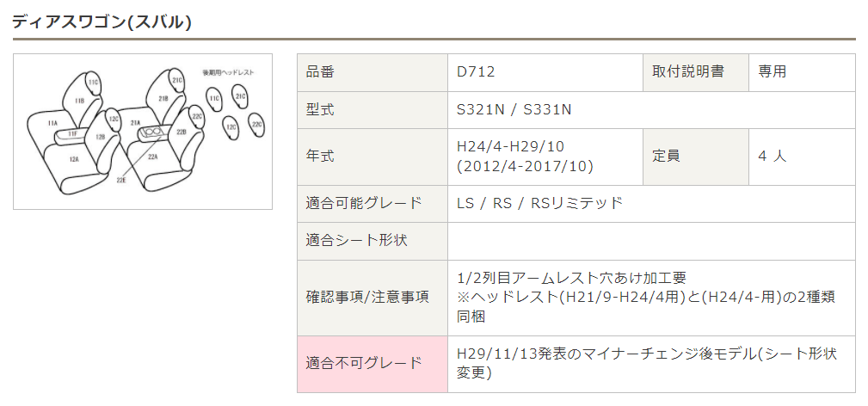This screenshot has width=868, height=406.
Task: Click the 22A rear seat cushion
Action: [152, 158]
